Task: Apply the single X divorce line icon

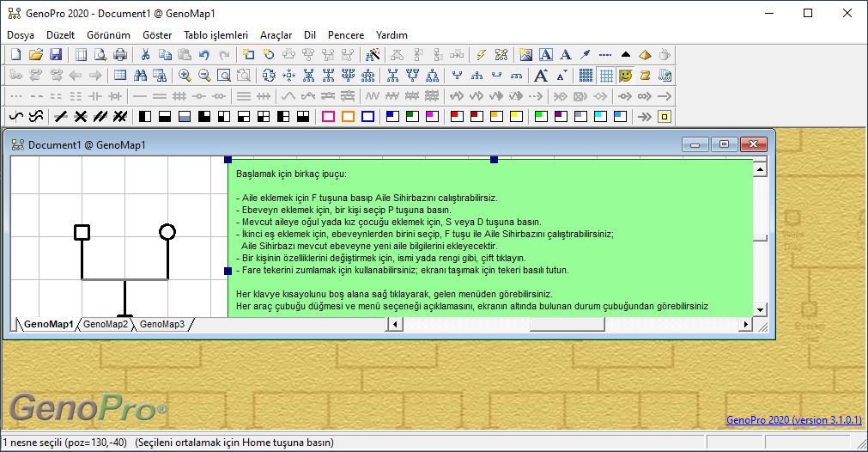Action: pos(80,116)
